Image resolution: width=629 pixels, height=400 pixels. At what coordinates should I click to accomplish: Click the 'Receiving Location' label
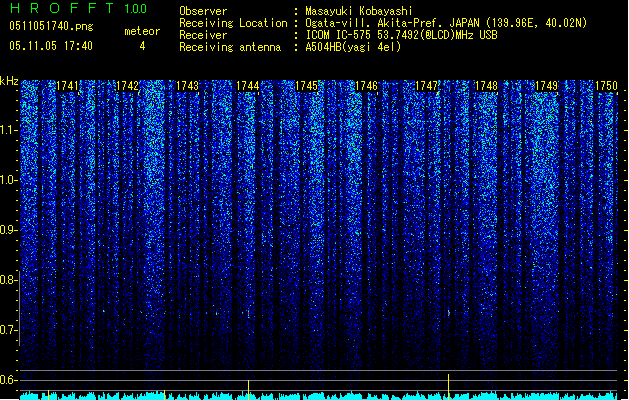pyautogui.click(x=233, y=23)
